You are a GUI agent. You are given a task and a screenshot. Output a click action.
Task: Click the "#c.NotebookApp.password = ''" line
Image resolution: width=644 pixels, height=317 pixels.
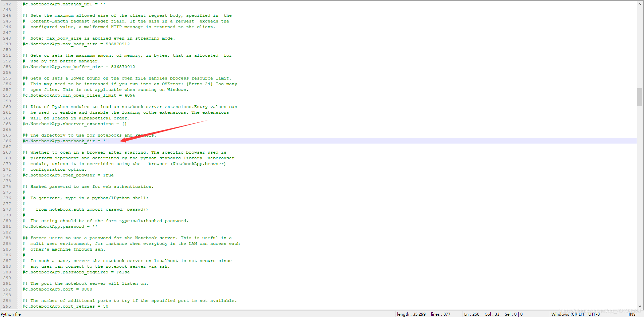[x=60, y=226]
